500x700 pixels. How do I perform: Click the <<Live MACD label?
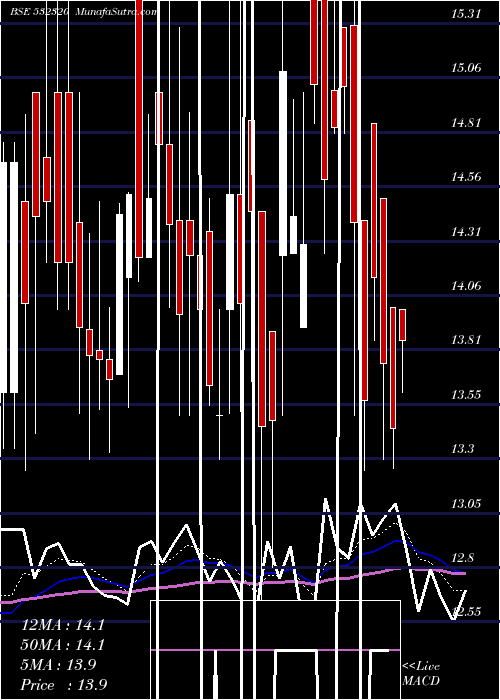point(421,674)
